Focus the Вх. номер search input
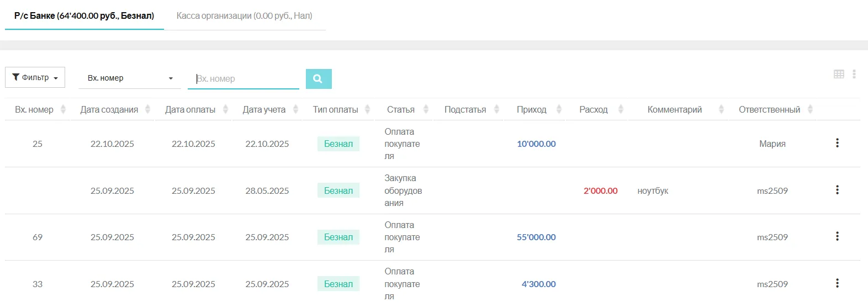868x307 pixels. [x=246, y=79]
